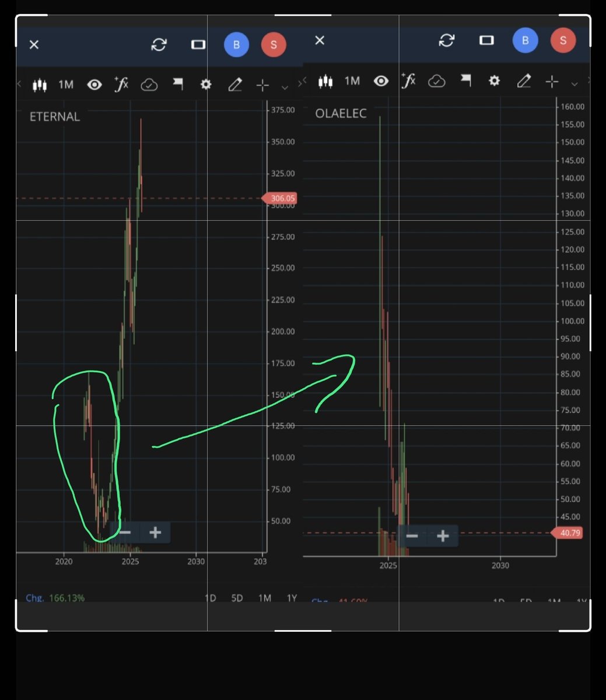This screenshot has height=700, width=606.
Task: Open fx indicators on OLAELEC toolbar
Action: 408,80
